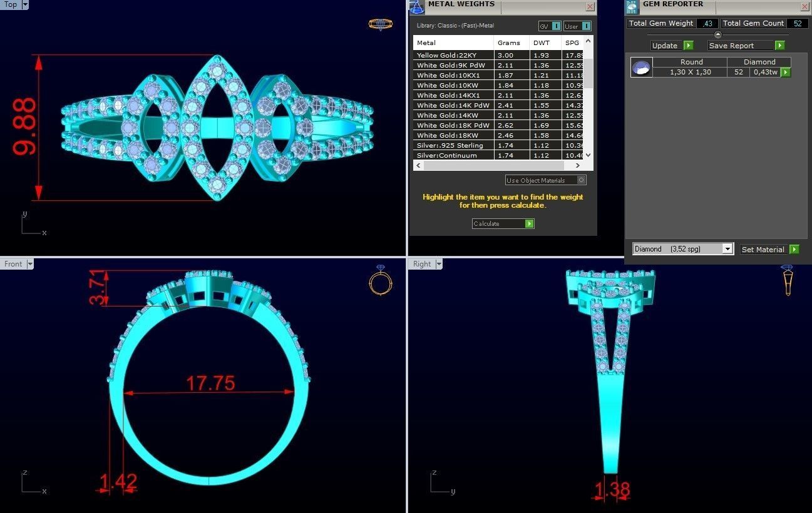Click the Round gem shape cell

click(690, 62)
